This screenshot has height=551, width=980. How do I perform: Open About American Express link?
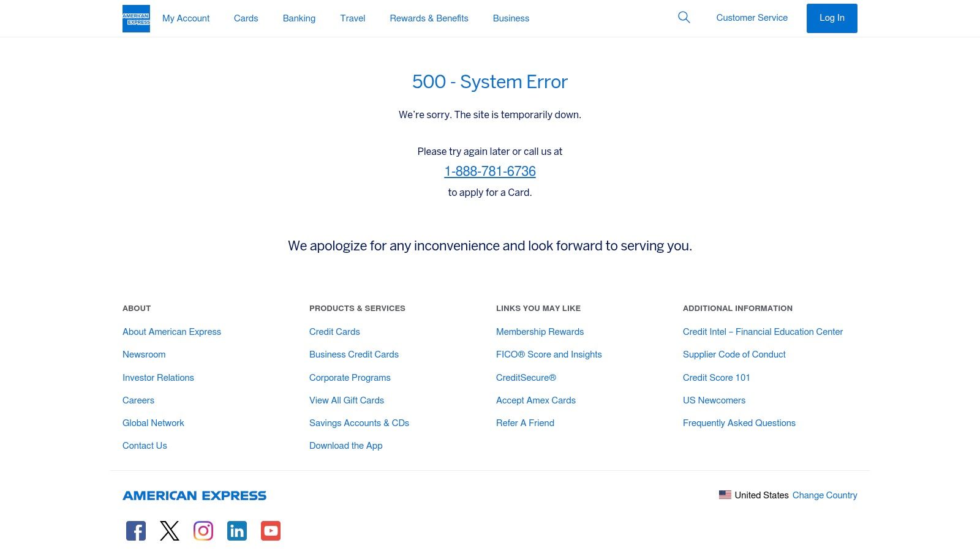coord(171,332)
